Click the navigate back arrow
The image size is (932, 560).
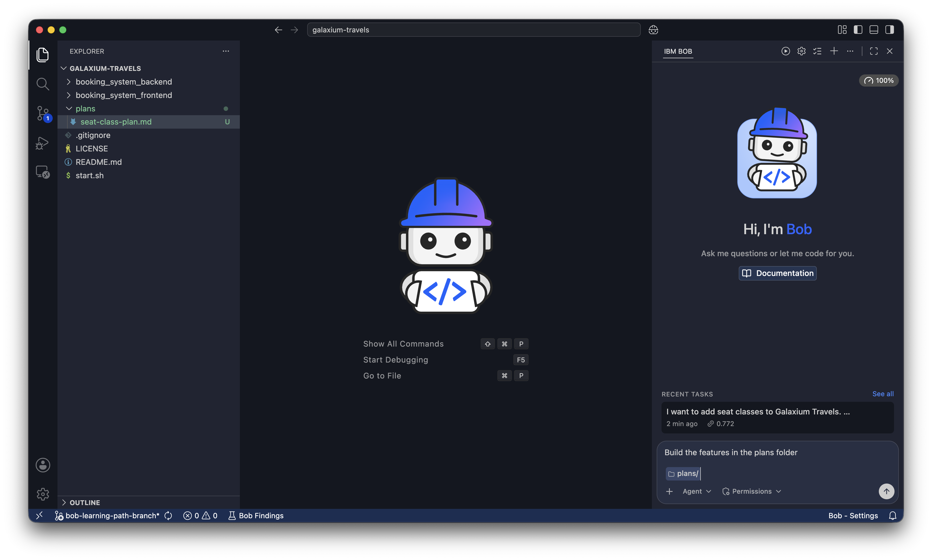[279, 30]
